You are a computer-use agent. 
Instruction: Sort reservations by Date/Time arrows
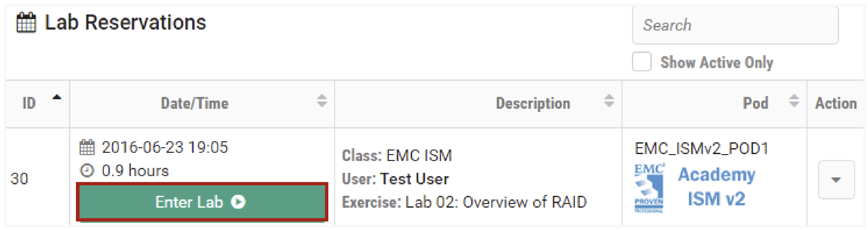coord(322,101)
